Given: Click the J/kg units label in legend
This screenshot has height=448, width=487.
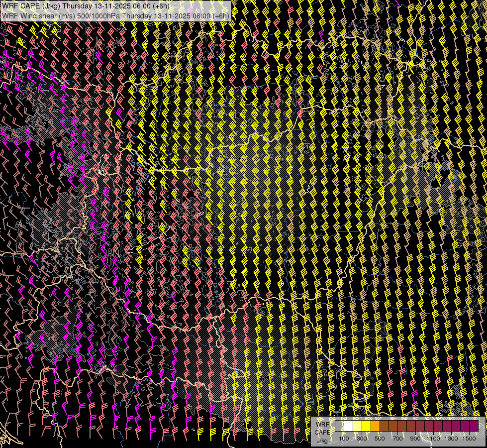Looking at the screenshot, I should [322, 440].
